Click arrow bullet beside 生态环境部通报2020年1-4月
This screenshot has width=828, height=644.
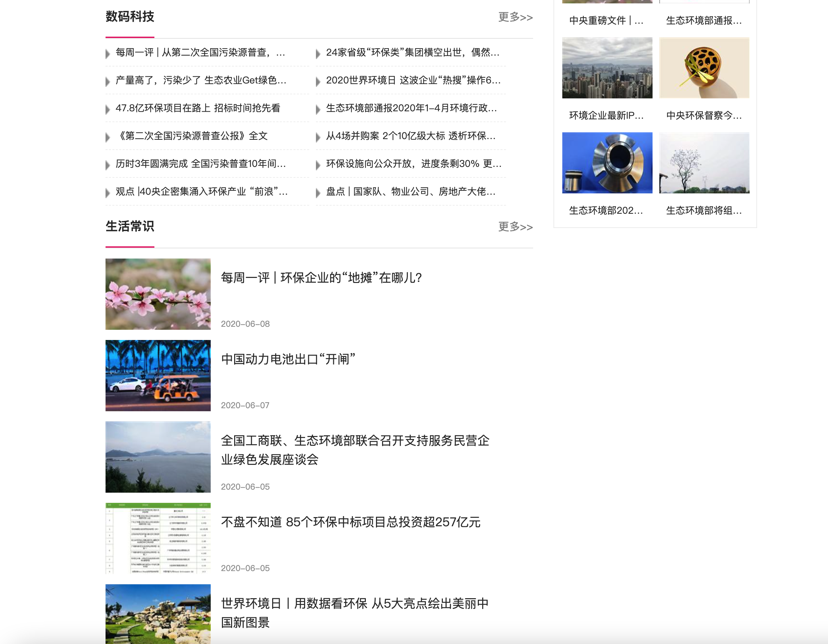[318, 109]
